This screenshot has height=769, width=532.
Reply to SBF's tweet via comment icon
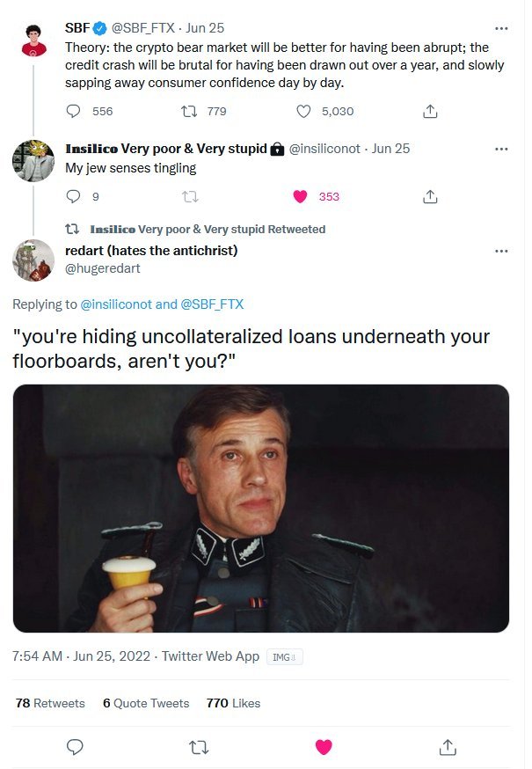point(75,112)
